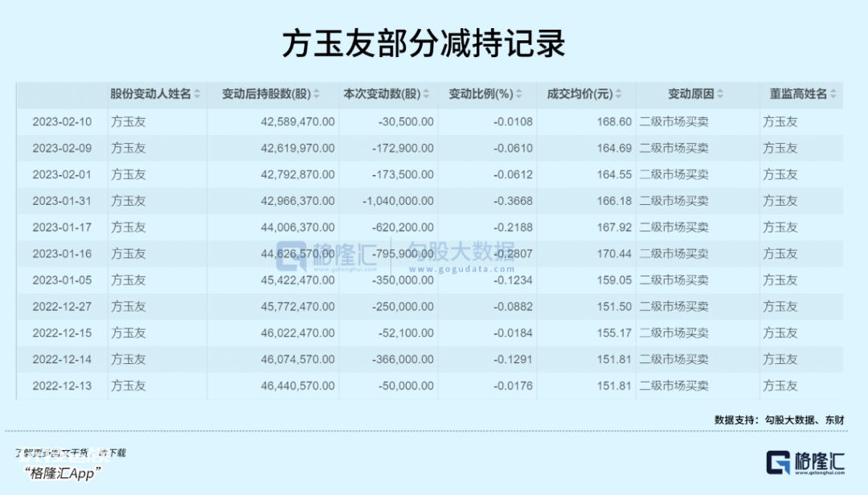Click average price 170.44
868x495 pixels.
pyautogui.click(x=614, y=254)
